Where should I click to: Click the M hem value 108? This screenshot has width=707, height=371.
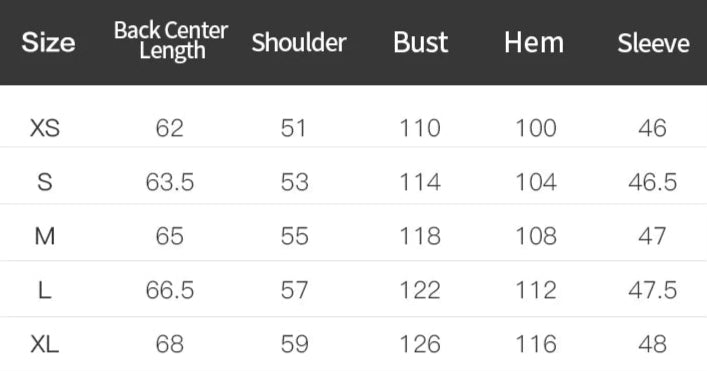point(536,236)
